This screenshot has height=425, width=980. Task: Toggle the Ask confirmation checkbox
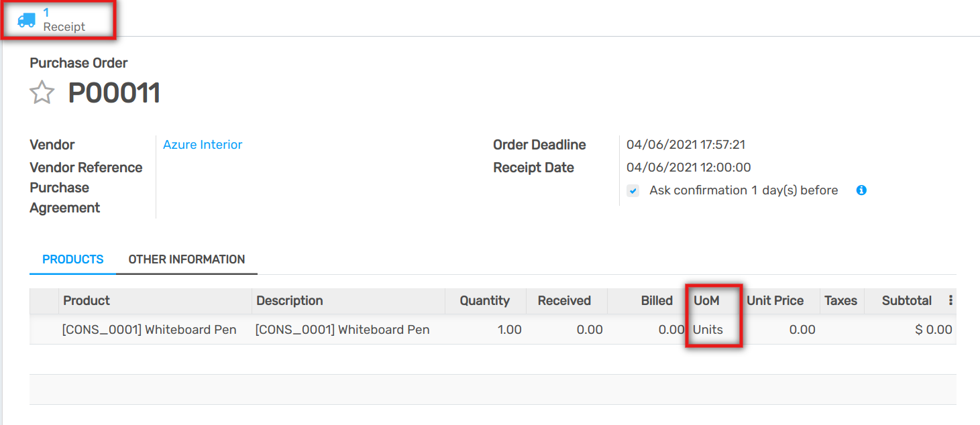click(x=633, y=191)
